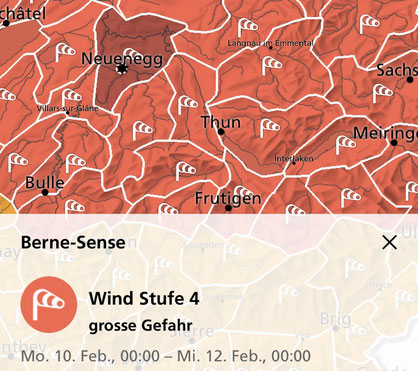418x371 pixels.
Task: Click the wind sock icon left of Meiringen
Action: pos(345,145)
